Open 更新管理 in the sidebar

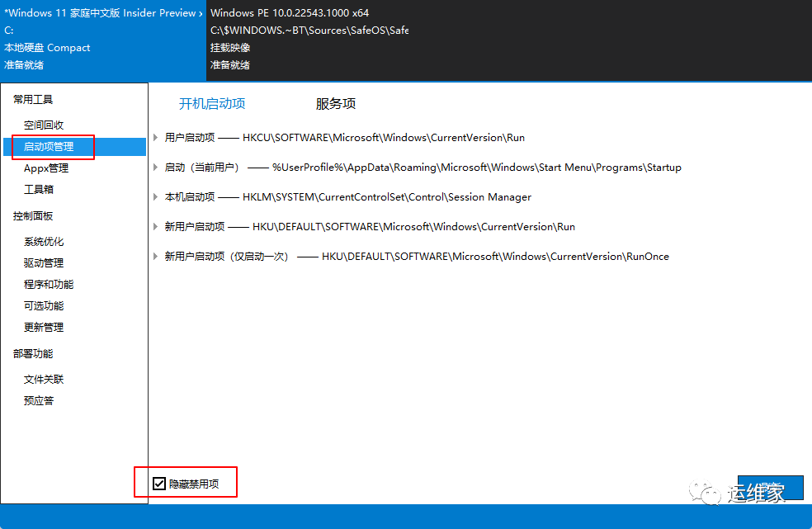(44, 327)
